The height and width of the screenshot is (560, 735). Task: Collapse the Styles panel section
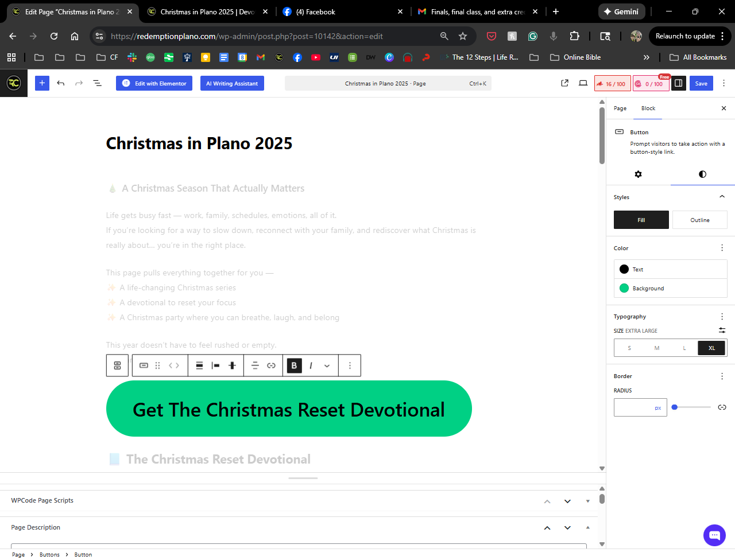click(722, 197)
